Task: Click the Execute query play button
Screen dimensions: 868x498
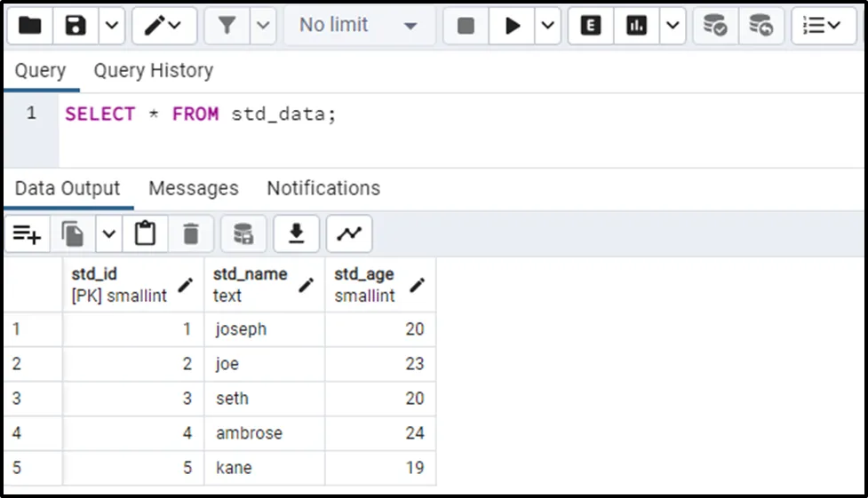Action: coord(513,26)
